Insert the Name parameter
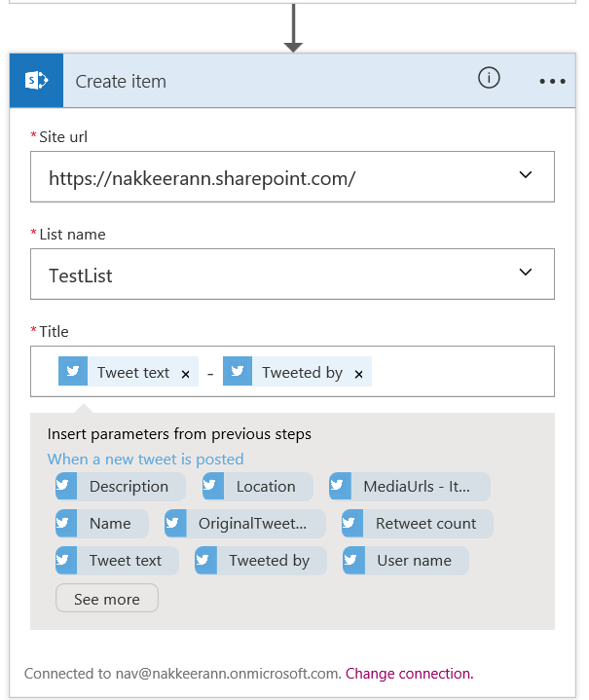The image size is (589, 700). click(x=102, y=524)
